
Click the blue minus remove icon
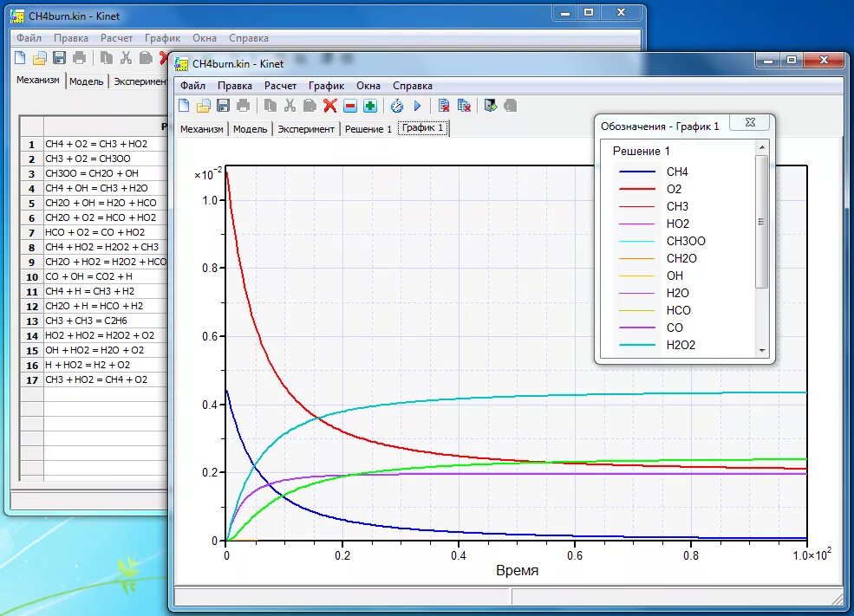point(350,106)
